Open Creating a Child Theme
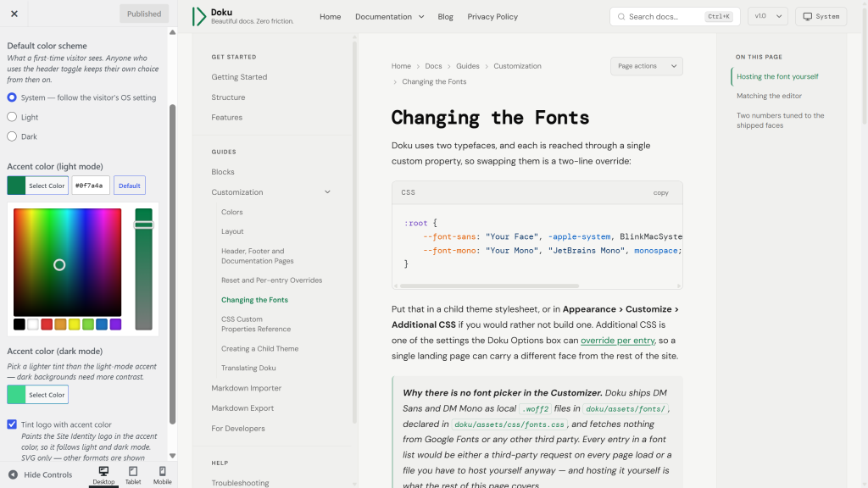Viewport: 868px width, 488px height. point(259,348)
